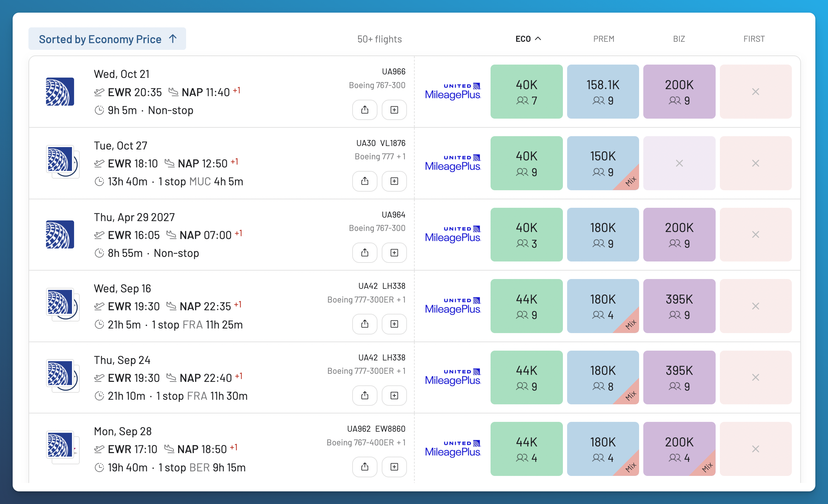This screenshot has width=828, height=504.
Task: Click the United logo on the Sep 28 flight
Action: pyautogui.click(x=60, y=445)
